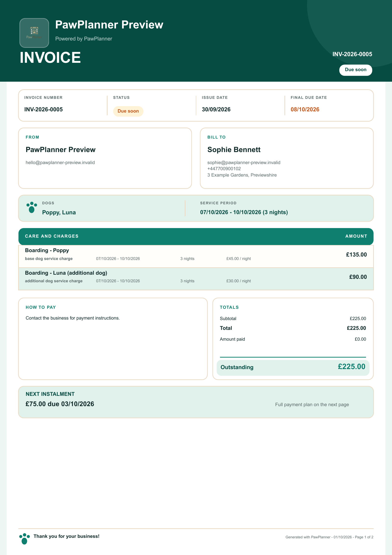Click the Boarding - Poppy line item
This screenshot has height=555, width=392.
pyautogui.click(x=196, y=256)
